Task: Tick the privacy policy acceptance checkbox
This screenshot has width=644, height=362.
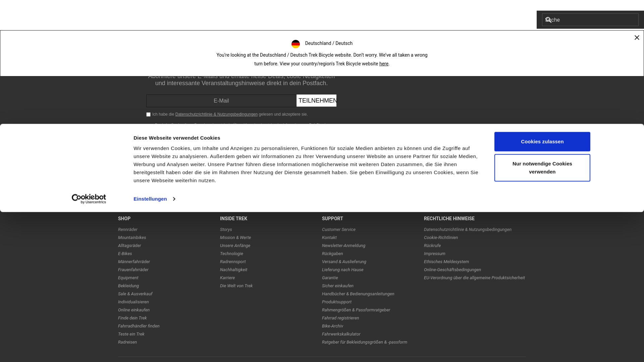Action: [x=148, y=115]
